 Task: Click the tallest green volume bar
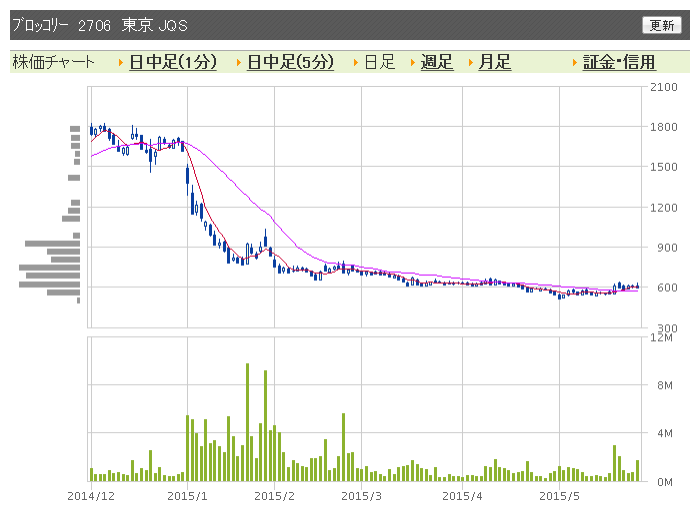pos(247,422)
